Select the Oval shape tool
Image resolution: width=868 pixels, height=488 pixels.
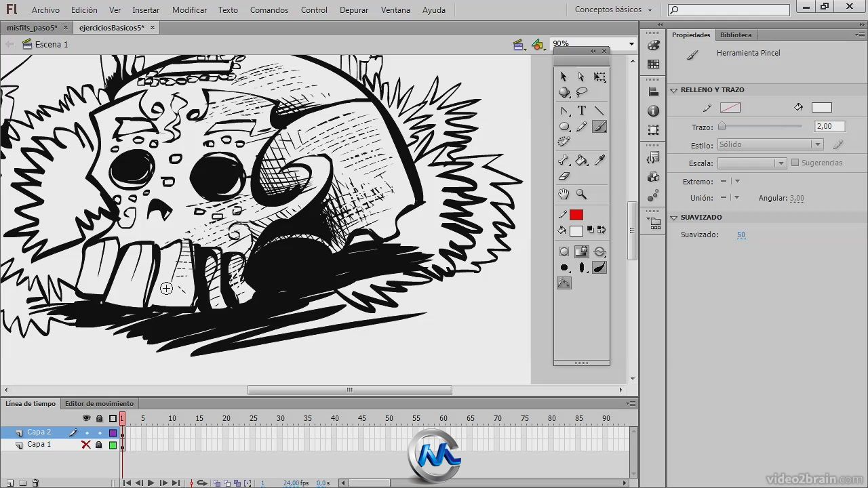click(564, 127)
